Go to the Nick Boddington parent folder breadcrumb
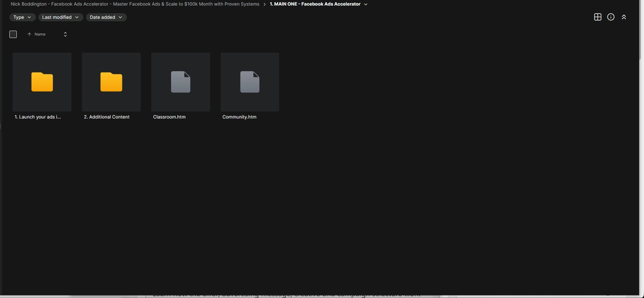Image resolution: width=644 pixels, height=298 pixels. 135,4
